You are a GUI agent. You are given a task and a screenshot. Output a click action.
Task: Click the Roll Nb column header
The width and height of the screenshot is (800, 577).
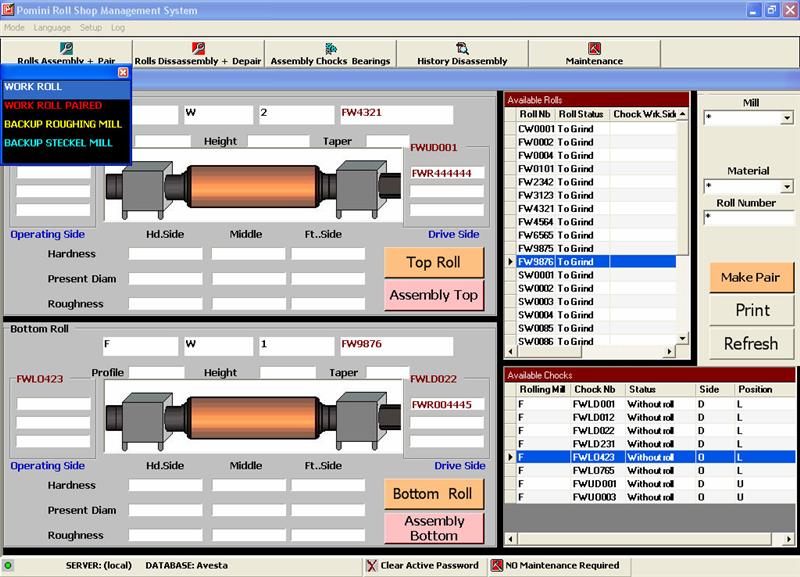click(535, 114)
